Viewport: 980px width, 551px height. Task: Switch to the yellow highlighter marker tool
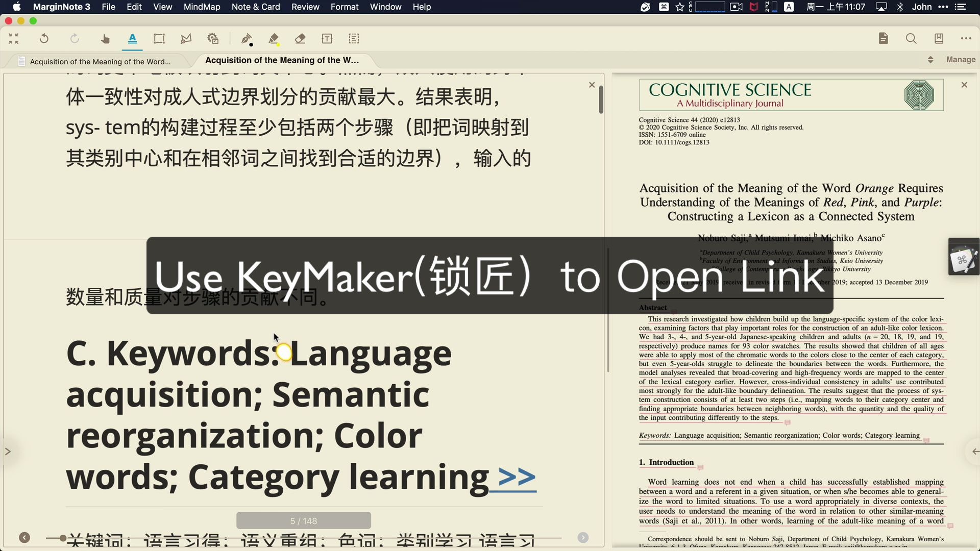pyautogui.click(x=274, y=38)
